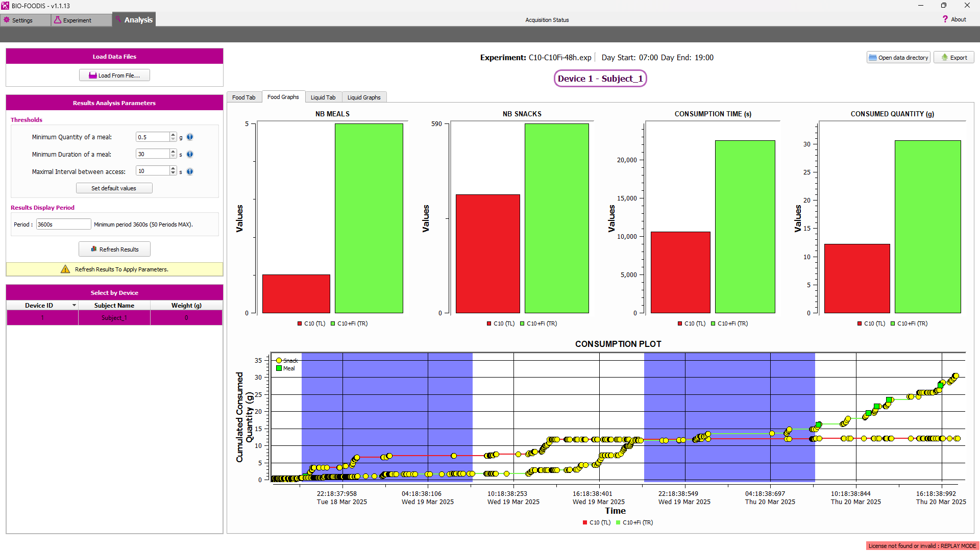Image resolution: width=980 pixels, height=551 pixels.
Task: Click the BIO-FOODIS app icon in title bar
Action: 5,6
